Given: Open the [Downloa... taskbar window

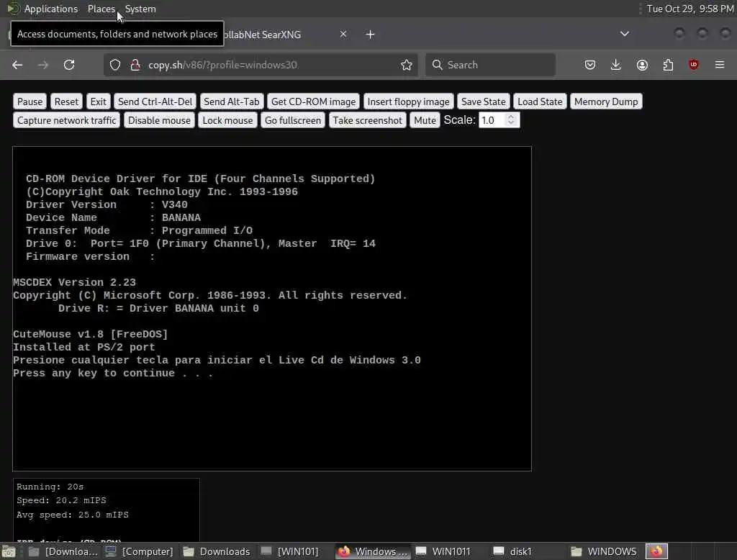Looking at the screenshot, I should [63, 551].
